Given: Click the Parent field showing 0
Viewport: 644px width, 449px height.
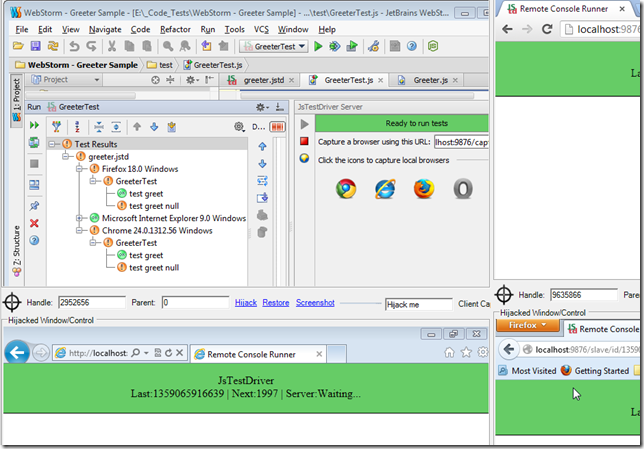Looking at the screenshot, I should click(x=196, y=303).
